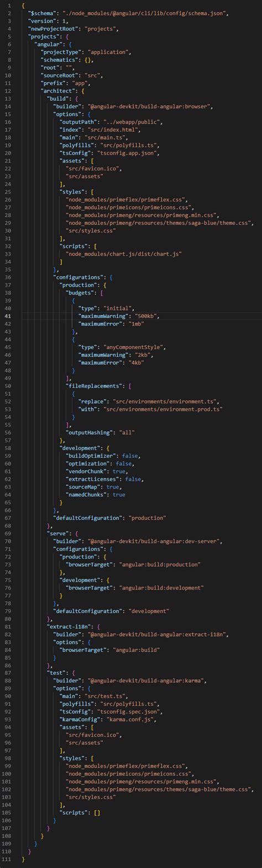Image resolution: width=262 pixels, height=868 pixels.
Task: Click the "buildOptimizer" key
Action: tap(91, 456)
